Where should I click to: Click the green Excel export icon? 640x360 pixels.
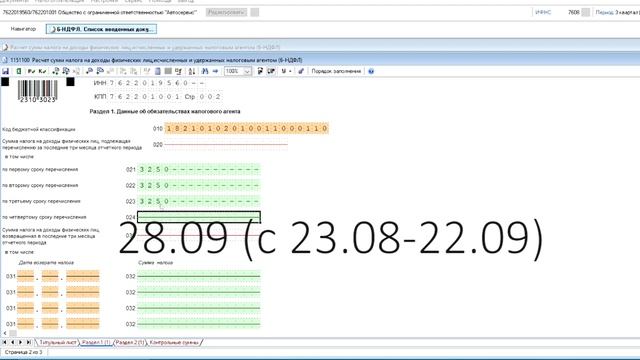point(18,71)
